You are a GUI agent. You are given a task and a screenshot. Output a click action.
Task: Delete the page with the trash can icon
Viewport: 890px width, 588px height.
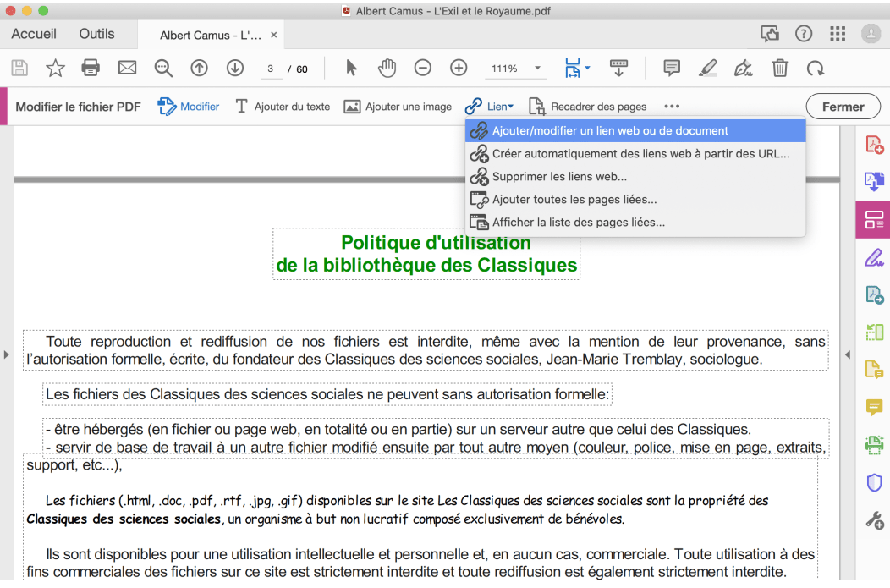pos(780,69)
